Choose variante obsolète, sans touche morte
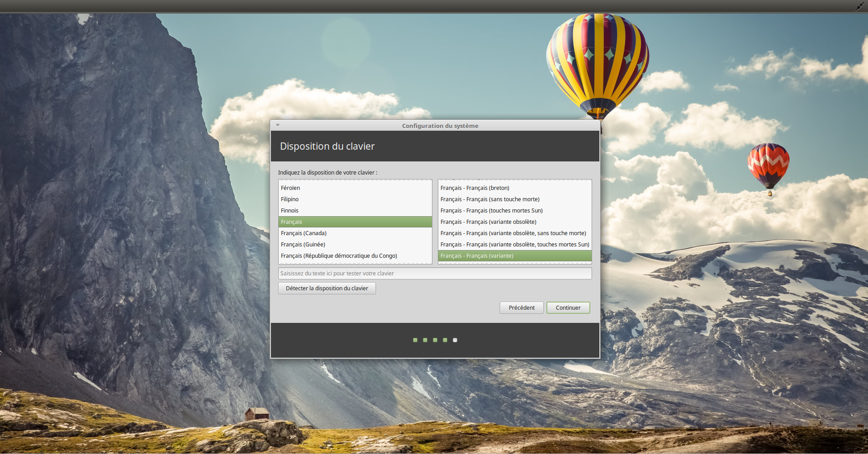The width and height of the screenshot is (868, 454). coord(513,233)
